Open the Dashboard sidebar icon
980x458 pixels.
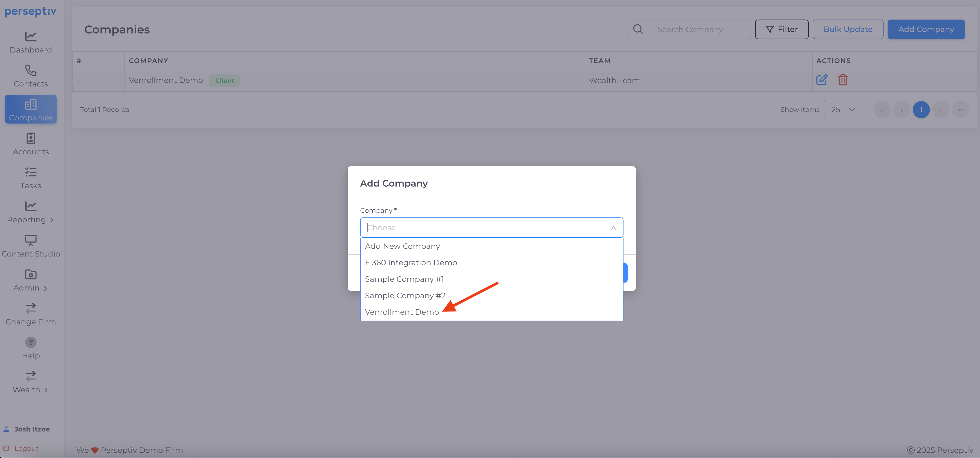[30, 37]
